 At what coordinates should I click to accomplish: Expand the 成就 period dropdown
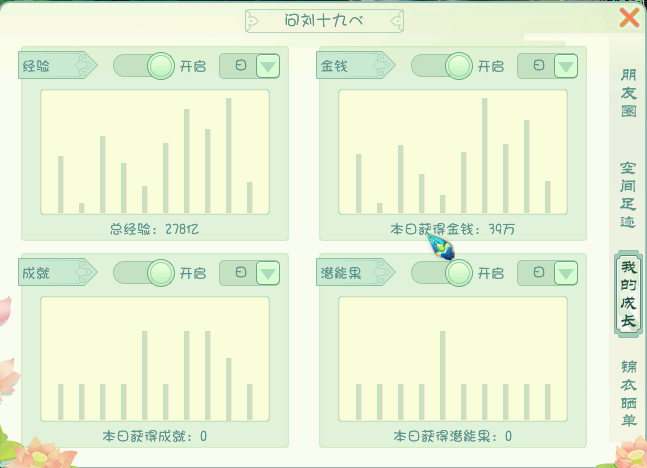click(268, 272)
